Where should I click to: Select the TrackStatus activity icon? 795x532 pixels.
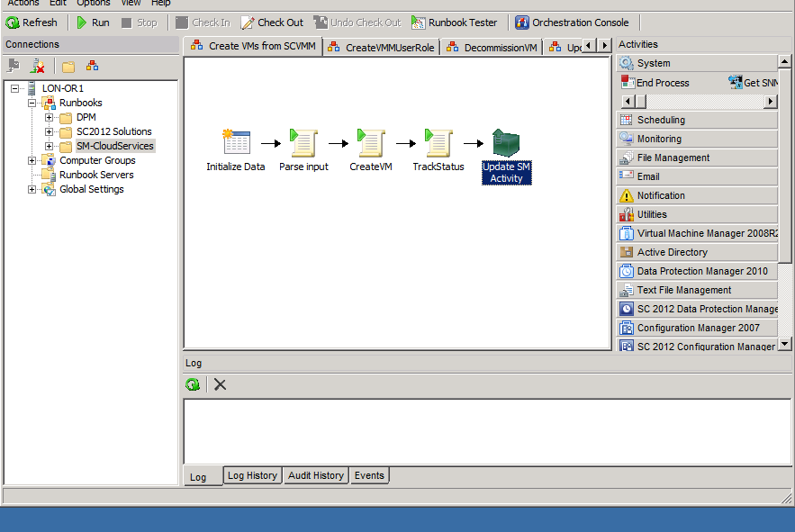click(x=438, y=142)
